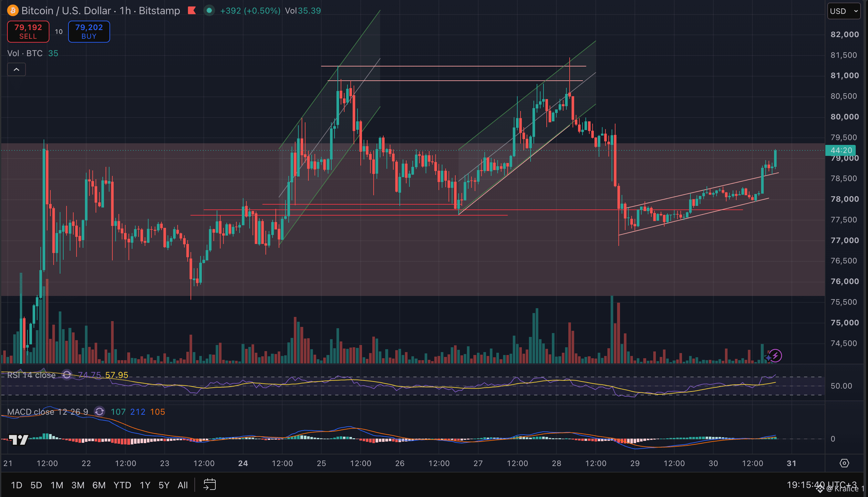Viewport: 868px width, 497px height.
Task: Click the 76,000 price scale label
Action: point(844,281)
